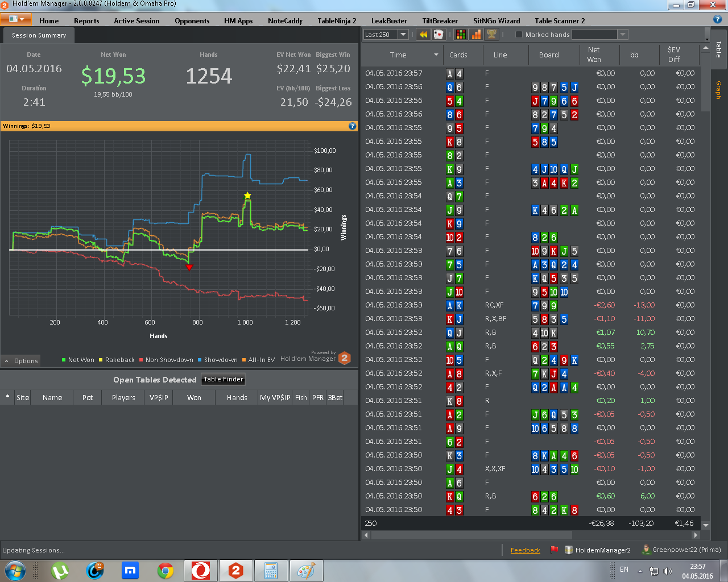Open the Hold'em Manager application menu button
Image resolution: width=728 pixels, height=582 pixels.
click(16, 19)
